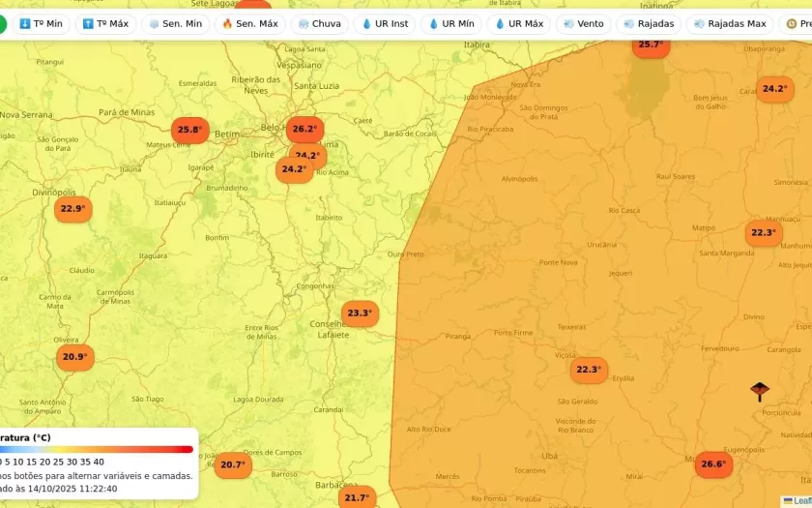This screenshot has width=812, height=508.
Task: Show UR Mín humidity layer
Action: [x=450, y=24]
